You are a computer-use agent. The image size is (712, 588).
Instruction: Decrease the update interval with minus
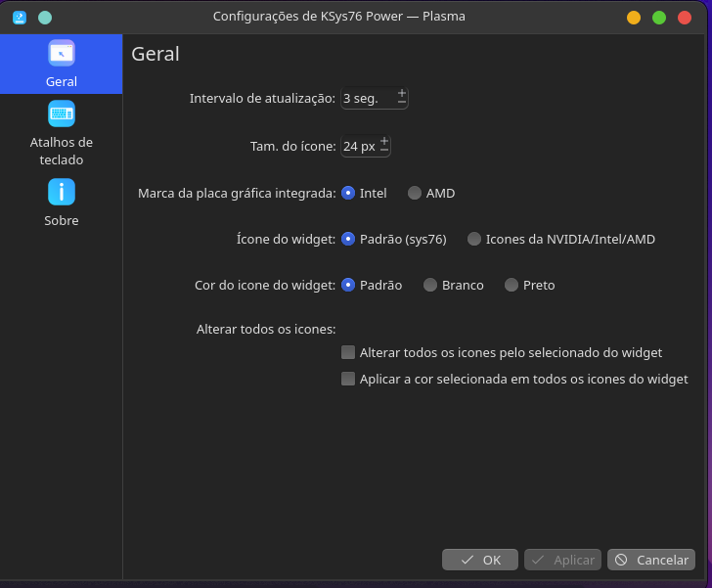click(x=402, y=103)
